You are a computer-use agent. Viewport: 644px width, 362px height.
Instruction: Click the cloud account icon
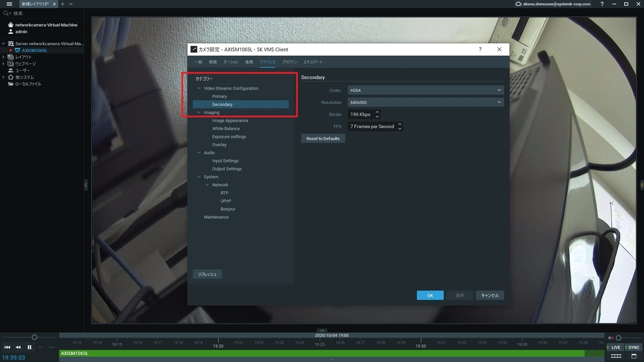pyautogui.click(x=518, y=4)
